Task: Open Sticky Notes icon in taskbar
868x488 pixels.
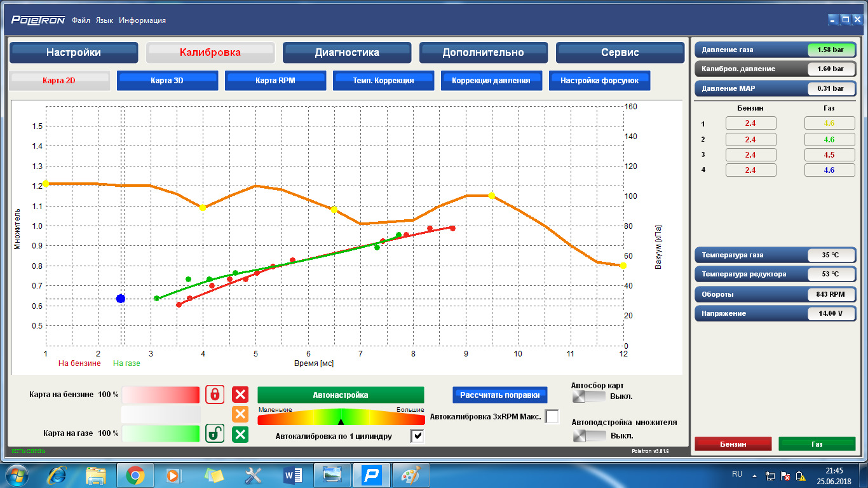Action: pyautogui.click(x=214, y=475)
